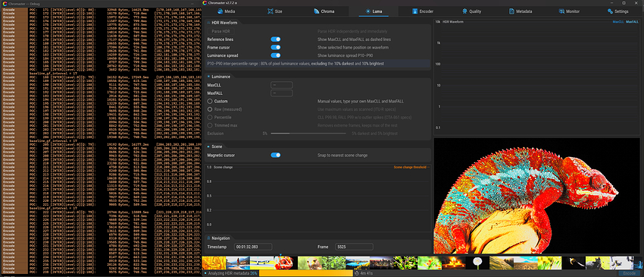Click the Chromaster logo in main title bar
The height and width of the screenshot is (277, 644).
(205, 3)
